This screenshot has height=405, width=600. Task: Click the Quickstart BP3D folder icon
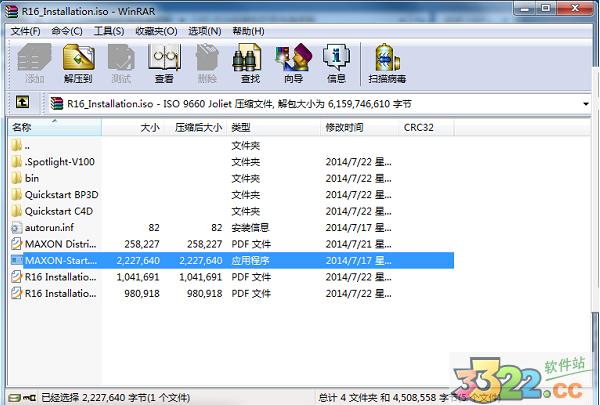click(16, 194)
